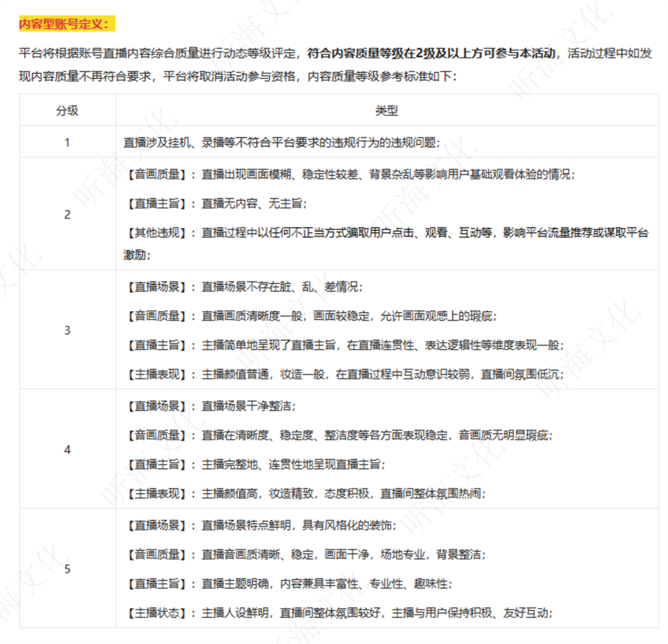Select the grade cell "4"
The image size is (668, 644).
(67, 449)
